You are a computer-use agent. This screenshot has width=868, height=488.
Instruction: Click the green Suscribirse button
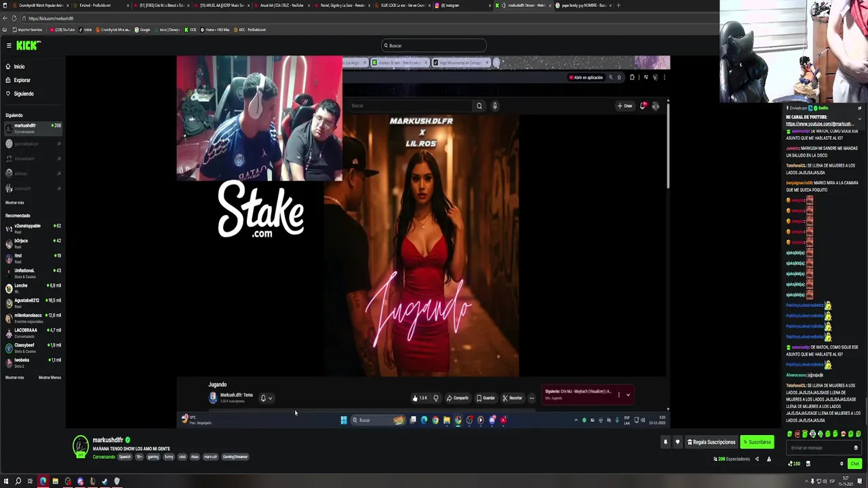(x=757, y=442)
